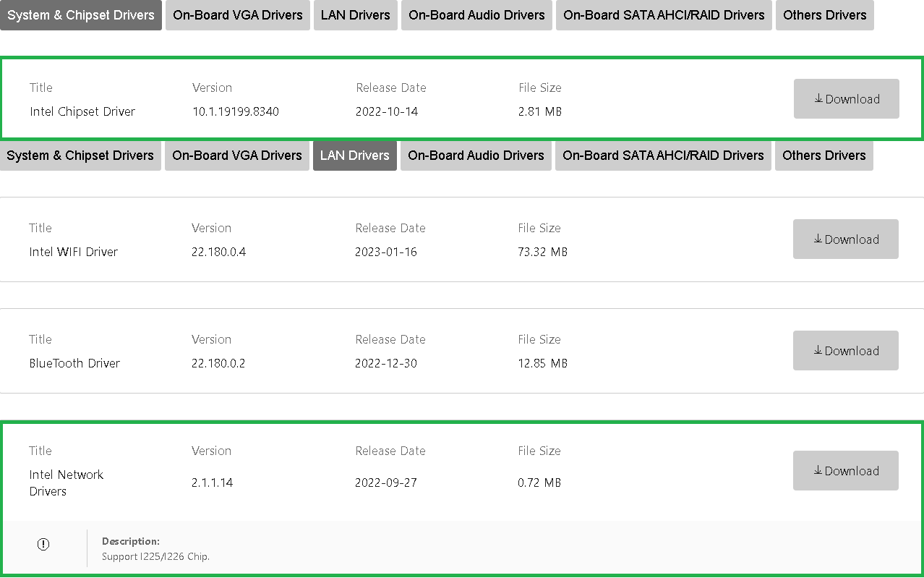Select Others Drivers tab above Intel Chipset Driver
924x578 pixels.
825,15
